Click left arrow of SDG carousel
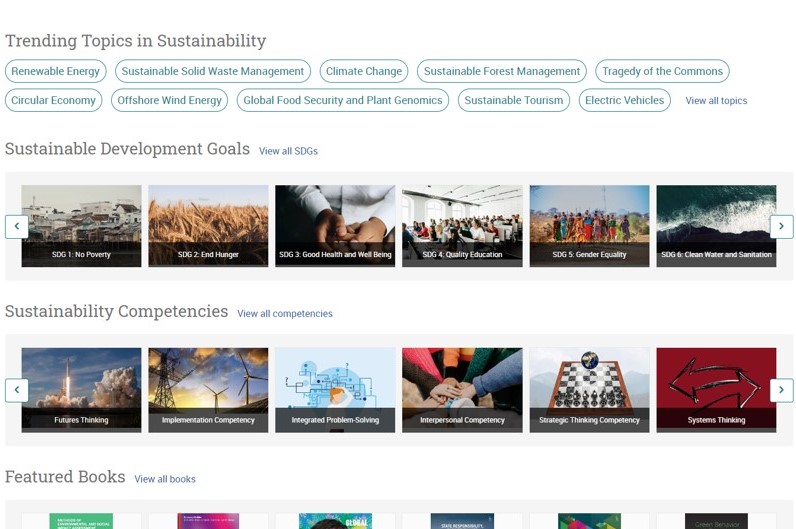The image size is (796, 529). click(x=16, y=226)
